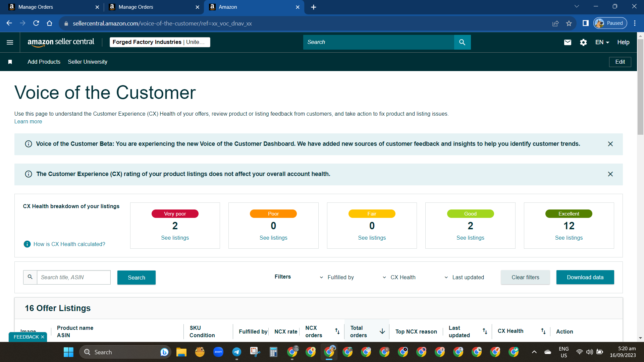Click the browser address bar URL
The height and width of the screenshot is (362, 644).
pyautogui.click(x=162, y=23)
